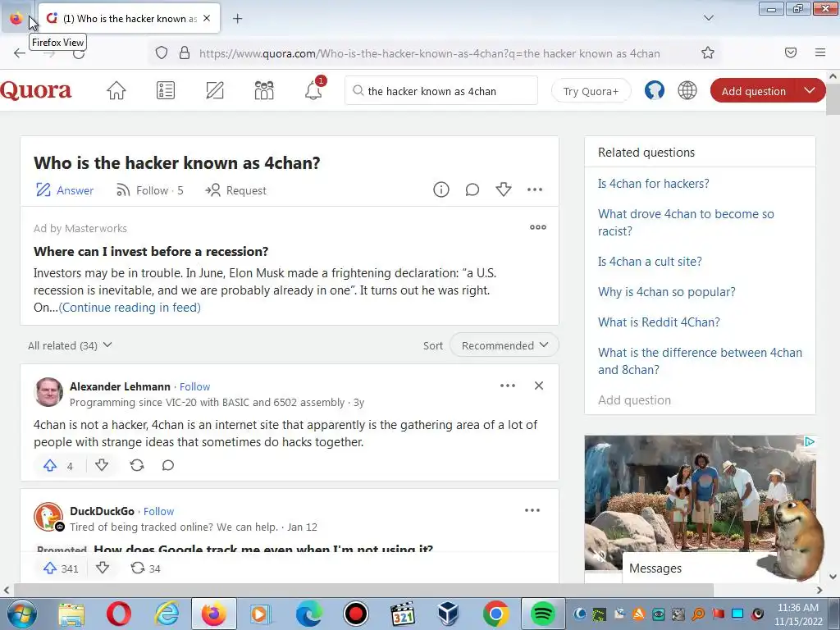
Task: Click the browser URL address bar
Action: (x=428, y=53)
